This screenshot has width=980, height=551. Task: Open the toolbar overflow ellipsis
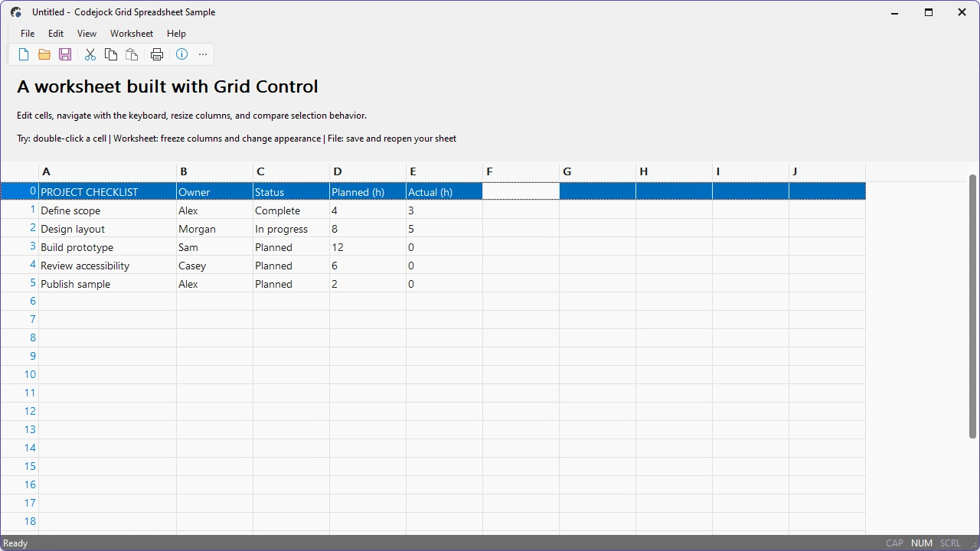point(203,54)
